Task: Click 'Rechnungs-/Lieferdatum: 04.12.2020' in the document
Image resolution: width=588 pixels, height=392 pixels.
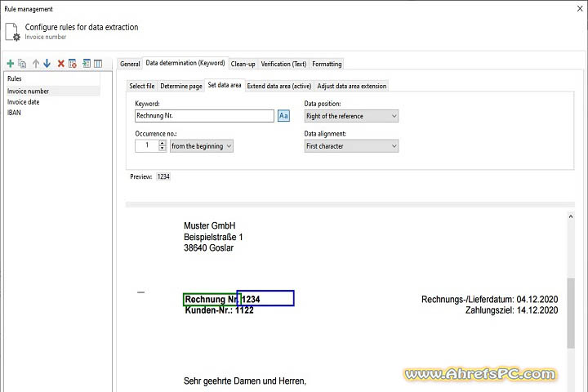Action: coord(489,300)
